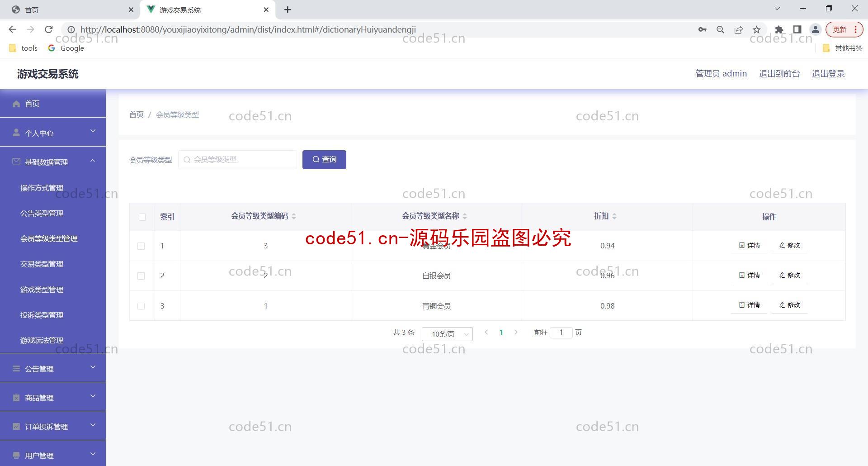868x466 pixels.
Task: Select page number 1 in pagination
Action: click(x=501, y=333)
